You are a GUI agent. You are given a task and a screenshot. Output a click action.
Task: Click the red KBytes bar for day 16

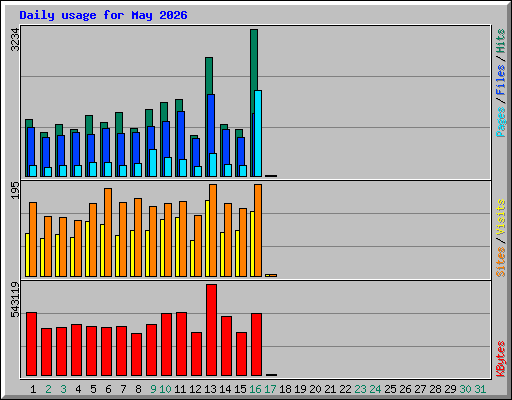pyautogui.click(x=256, y=344)
